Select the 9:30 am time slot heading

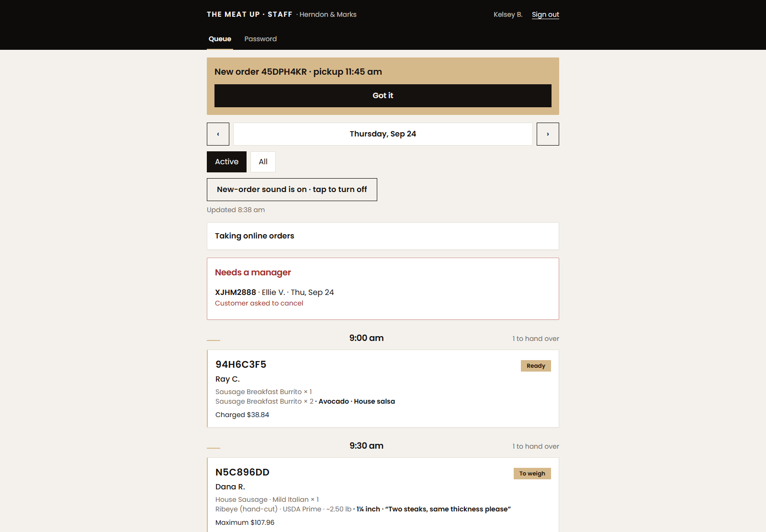pyautogui.click(x=366, y=446)
